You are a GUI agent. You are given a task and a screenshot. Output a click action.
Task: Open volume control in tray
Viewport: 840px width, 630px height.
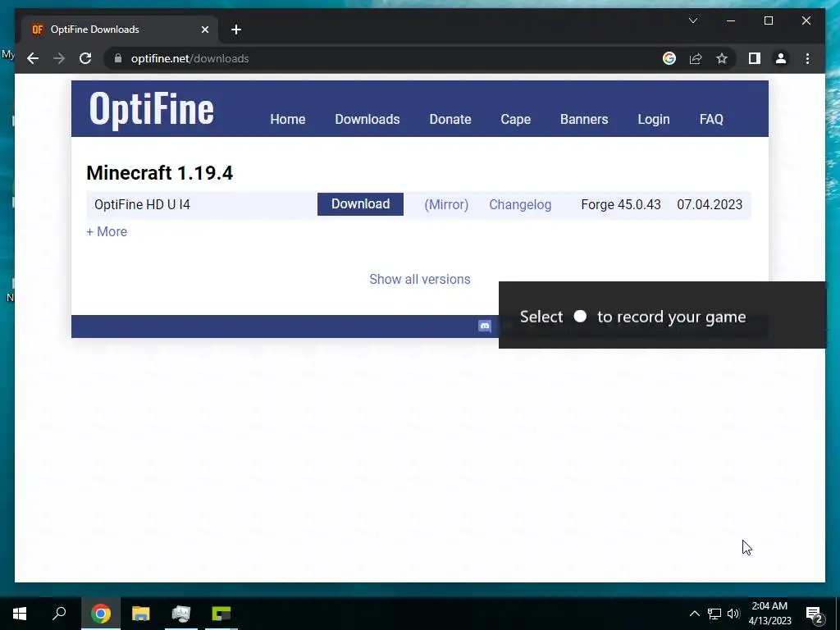pos(733,614)
